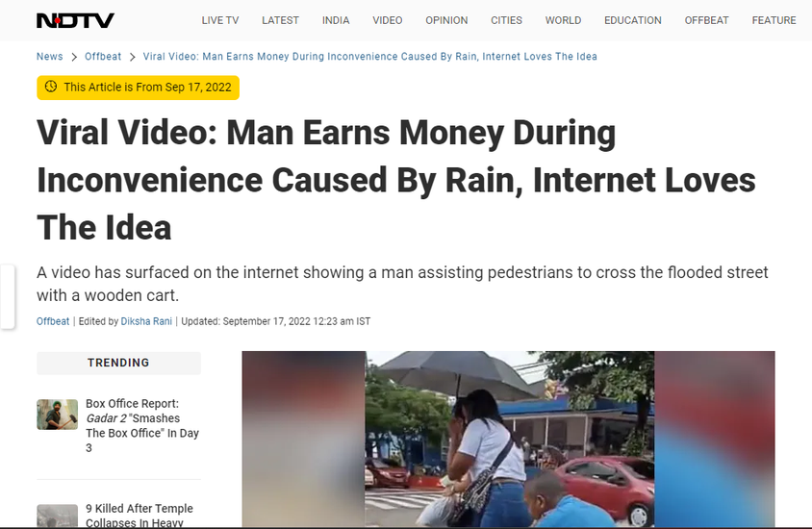Click the article video image of flooded street

coord(509,439)
